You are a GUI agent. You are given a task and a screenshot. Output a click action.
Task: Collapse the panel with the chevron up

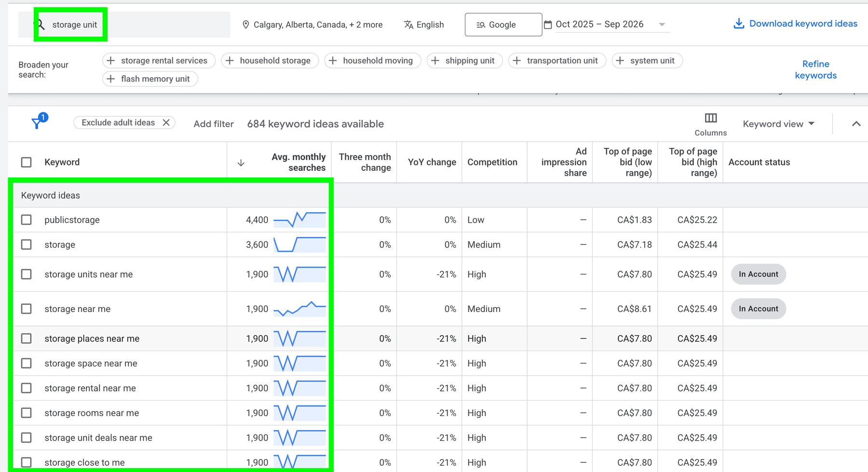coord(856,124)
